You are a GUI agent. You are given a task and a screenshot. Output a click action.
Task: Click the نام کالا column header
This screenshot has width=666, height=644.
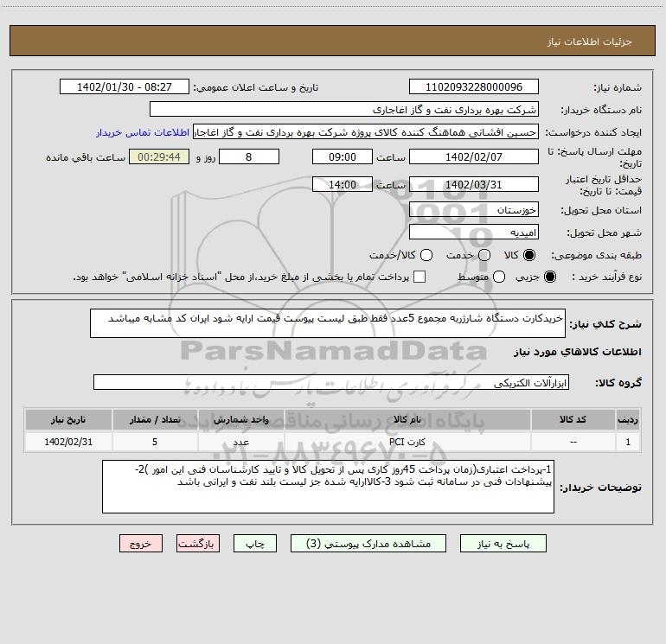[x=407, y=420]
